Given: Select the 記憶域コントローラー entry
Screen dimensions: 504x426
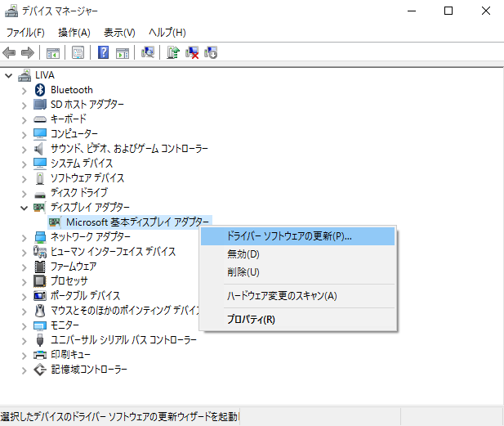Looking at the screenshot, I should tap(89, 370).
